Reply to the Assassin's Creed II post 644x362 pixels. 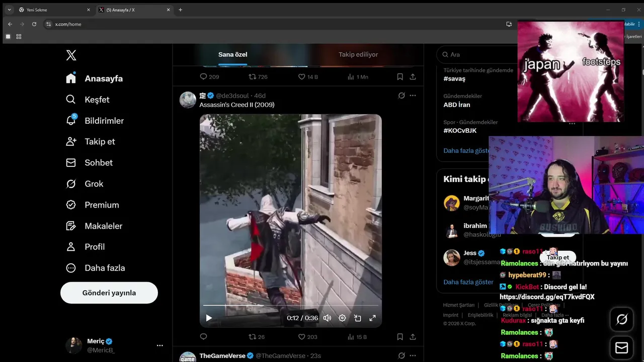click(203, 337)
